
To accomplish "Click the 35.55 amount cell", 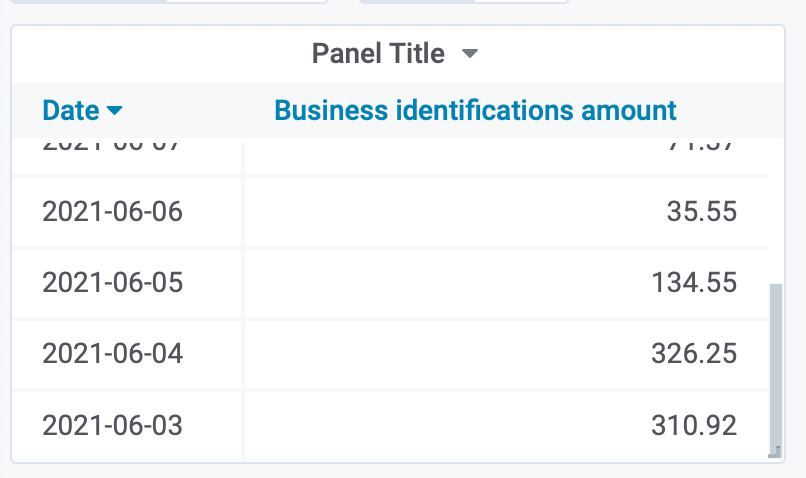I will (702, 211).
